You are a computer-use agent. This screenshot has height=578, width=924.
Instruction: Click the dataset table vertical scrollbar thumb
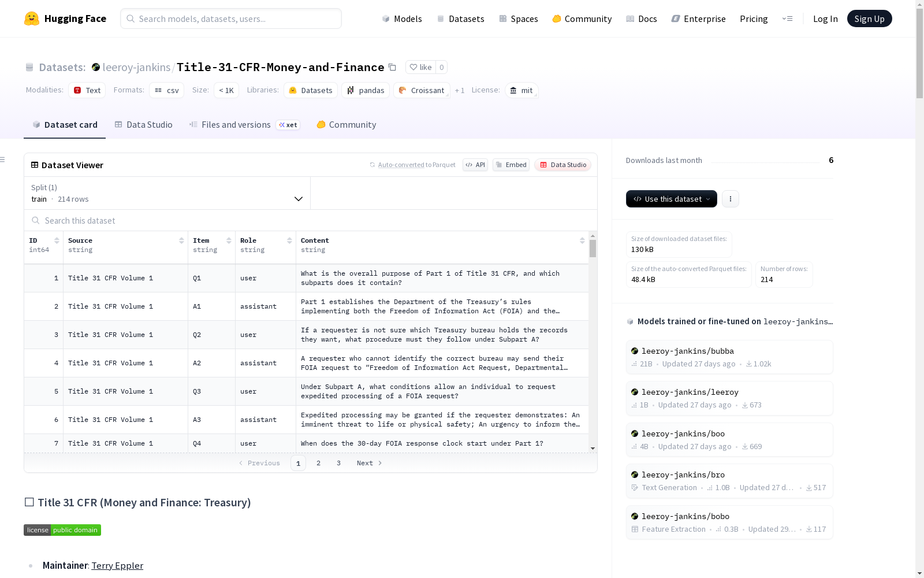593,249
